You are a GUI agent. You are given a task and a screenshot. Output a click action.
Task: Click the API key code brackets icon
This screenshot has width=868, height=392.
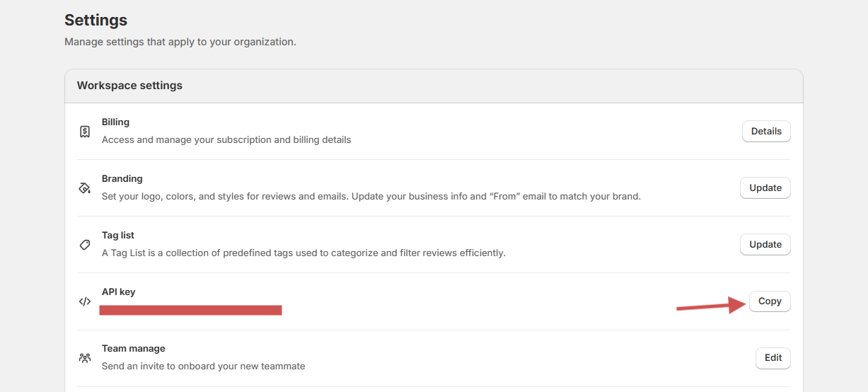tap(85, 301)
